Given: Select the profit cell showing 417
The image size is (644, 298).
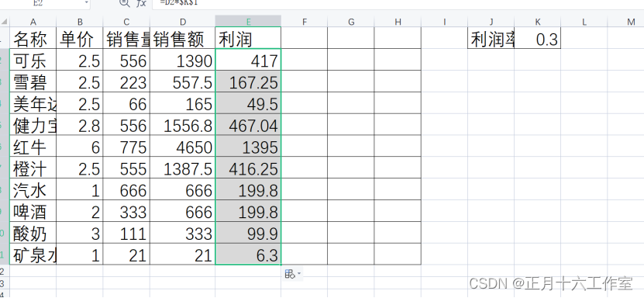Looking at the screenshot, I should [248, 60].
